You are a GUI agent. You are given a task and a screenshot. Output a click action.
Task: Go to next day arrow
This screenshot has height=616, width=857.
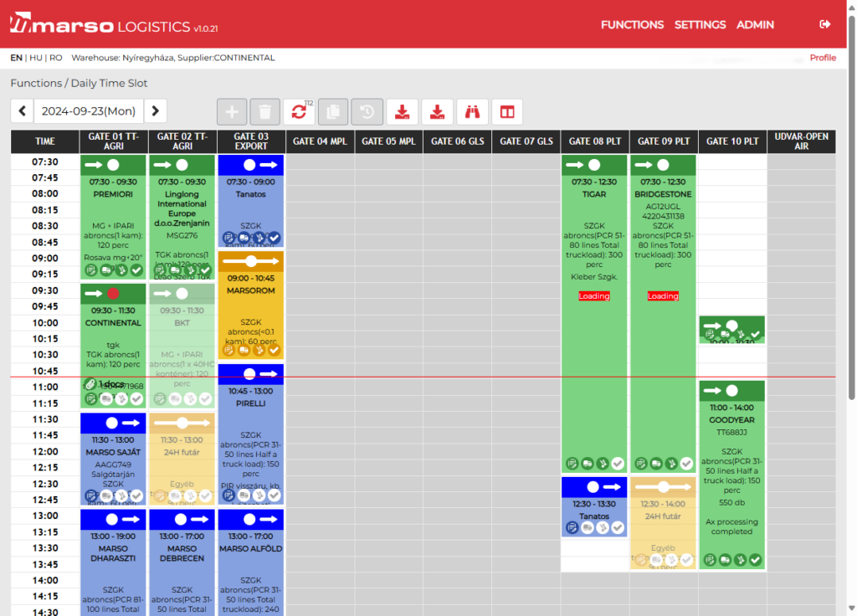point(155,110)
